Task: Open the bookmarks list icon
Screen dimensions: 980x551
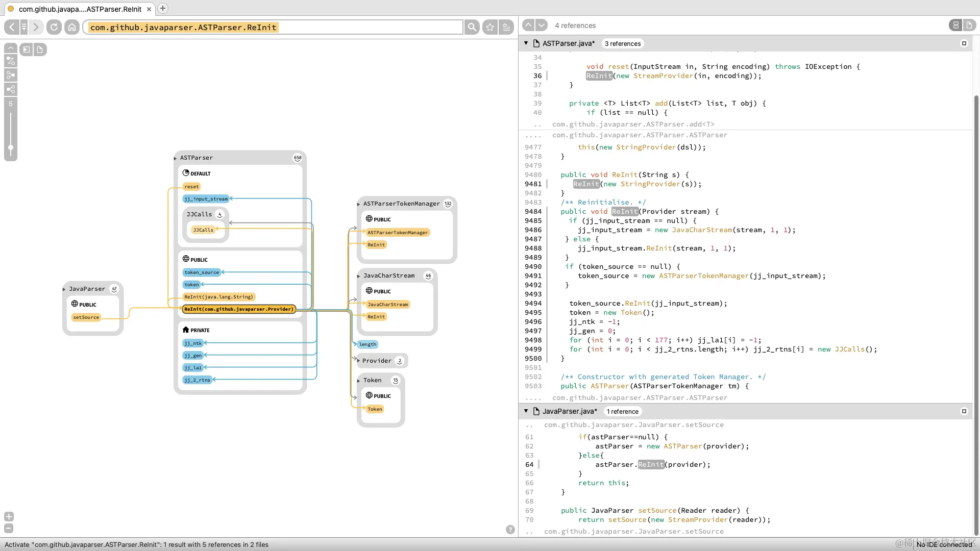Action: point(506,27)
